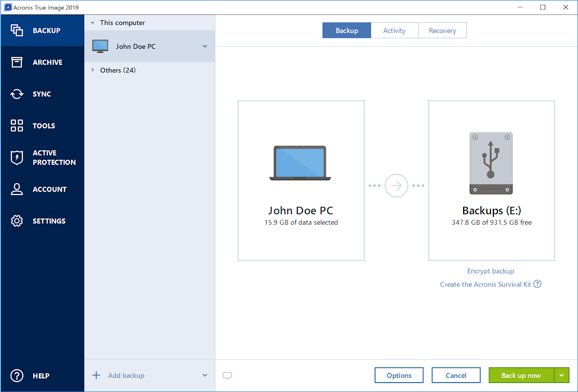Screen dimensions: 578x392
Task: Select ACCOUNT in the sidebar
Action: [42, 189]
